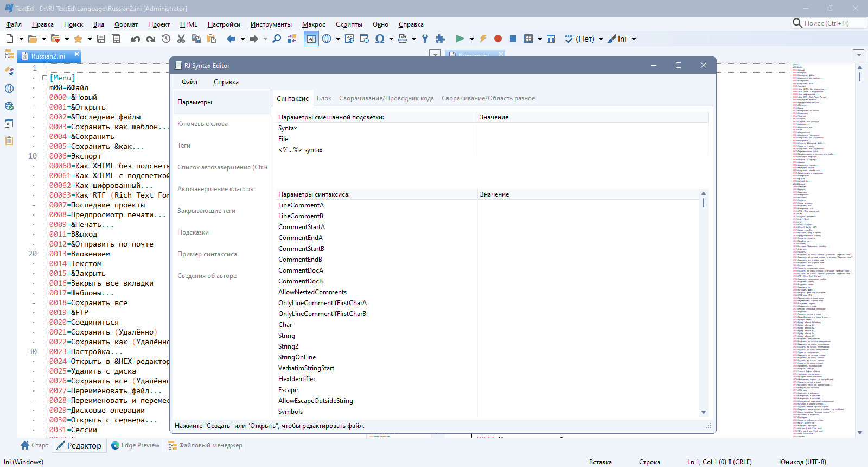The height and width of the screenshot is (467, 868).
Task: Click the code explorer tree sidebar icon
Action: [9, 54]
